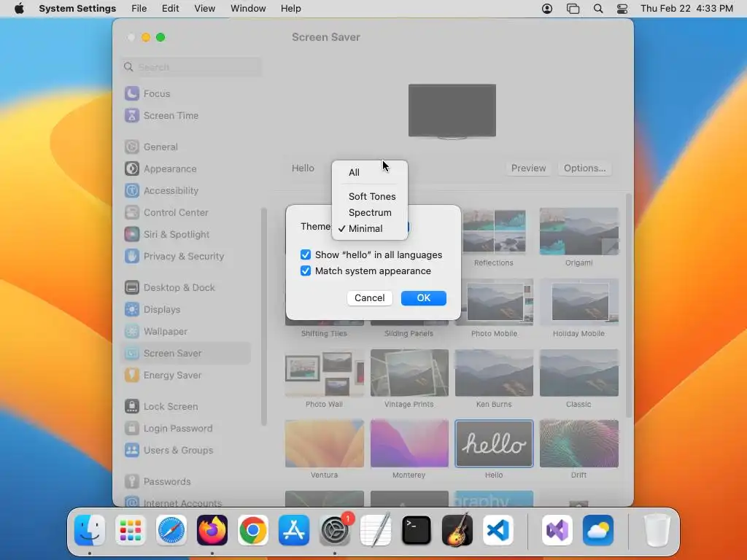The width and height of the screenshot is (747, 560).
Task: Pick the Classic screen saver thumbnail
Action: click(578, 373)
